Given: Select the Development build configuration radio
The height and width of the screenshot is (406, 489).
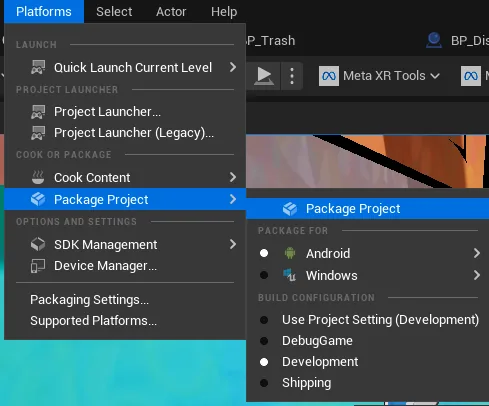Looking at the screenshot, I should (264, 362).
